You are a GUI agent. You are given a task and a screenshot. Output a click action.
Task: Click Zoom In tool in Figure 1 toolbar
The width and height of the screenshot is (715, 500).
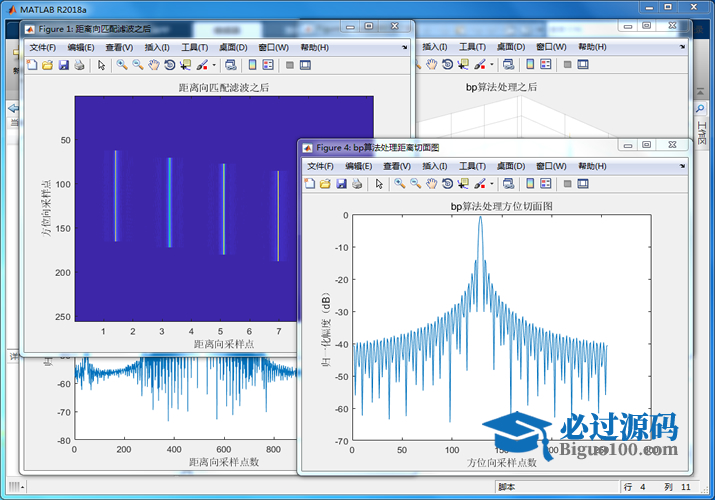point(122,65)
